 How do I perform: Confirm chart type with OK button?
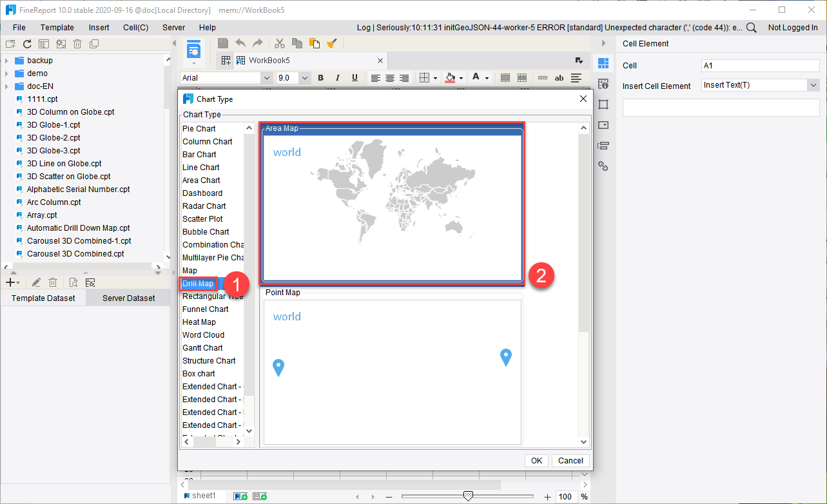[x=536, y=460]
